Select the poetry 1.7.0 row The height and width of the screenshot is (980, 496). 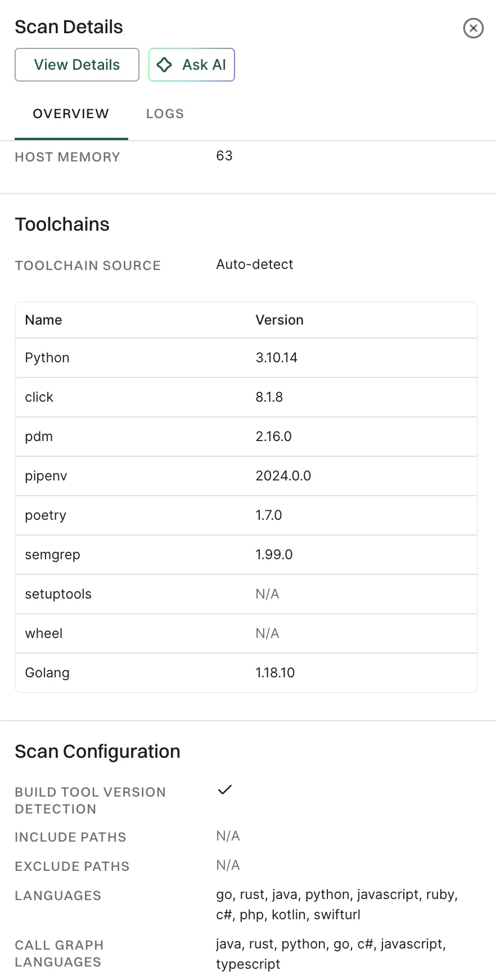246,515
